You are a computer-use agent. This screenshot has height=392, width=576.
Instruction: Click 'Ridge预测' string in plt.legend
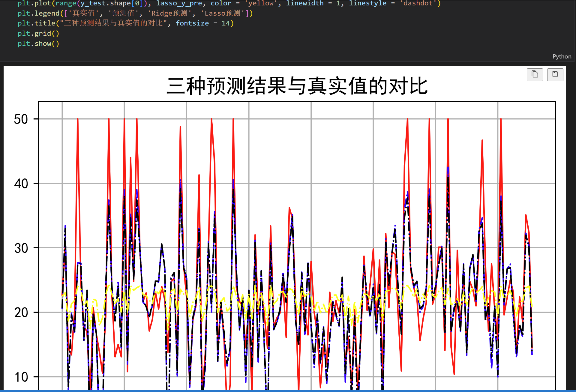tap(169, 13)
